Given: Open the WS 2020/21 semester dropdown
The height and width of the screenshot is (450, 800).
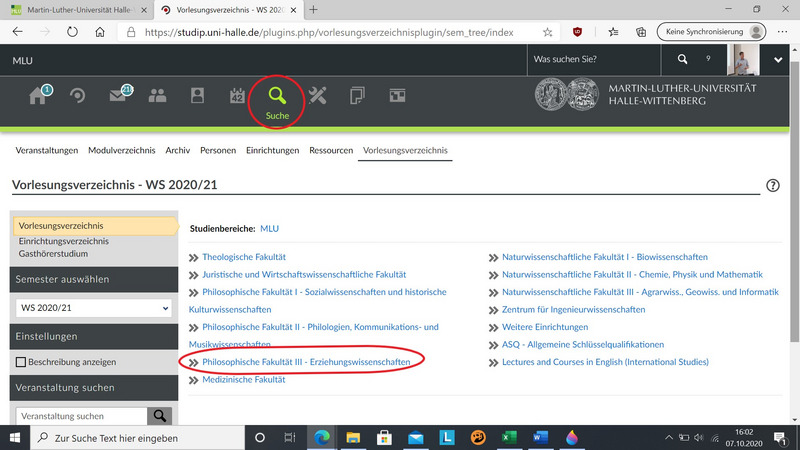Looking at the screenshot, I should pyautogui.click(x=94, y=308).
